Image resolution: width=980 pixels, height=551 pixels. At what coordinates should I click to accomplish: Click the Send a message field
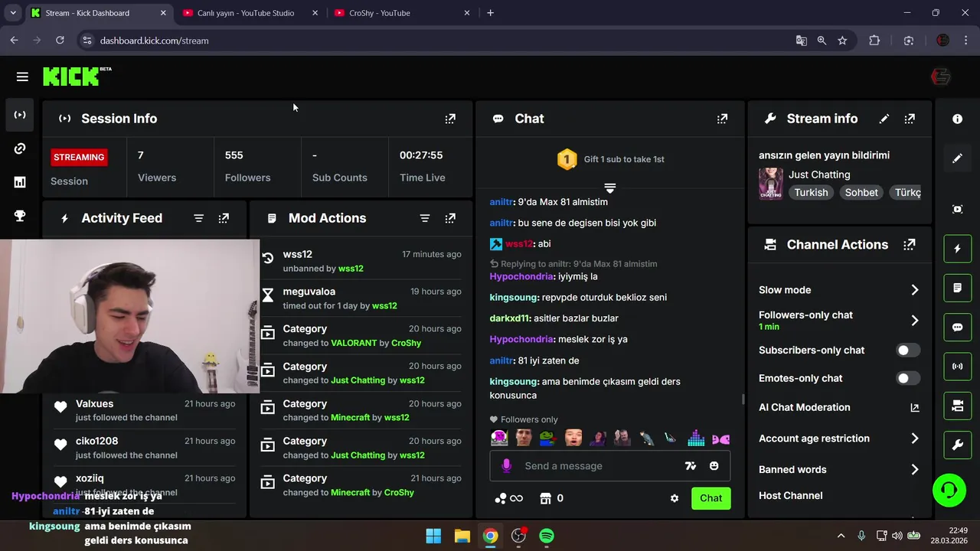[x=601, y=466]
